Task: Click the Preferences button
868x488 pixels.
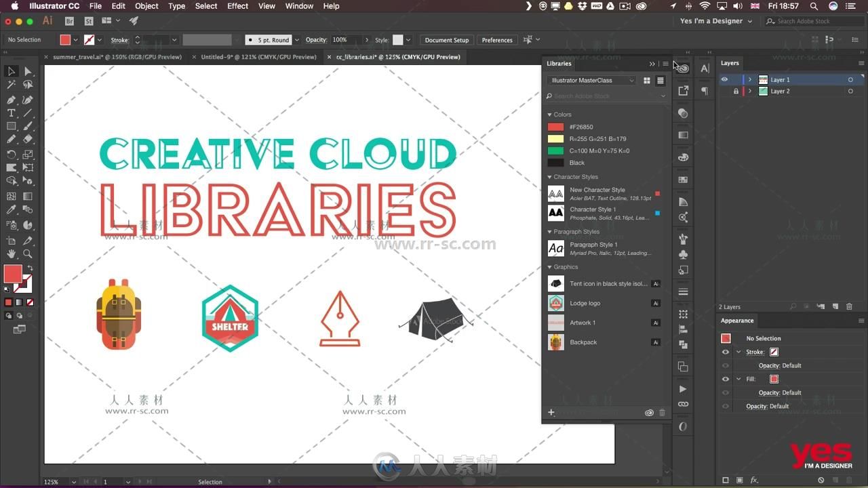Action: tap(497, 40)
